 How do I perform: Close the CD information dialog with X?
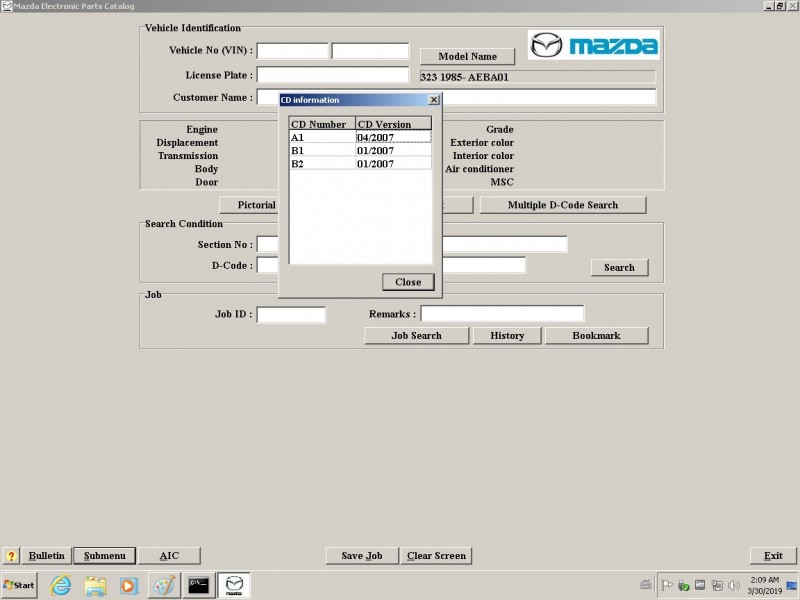434,99
